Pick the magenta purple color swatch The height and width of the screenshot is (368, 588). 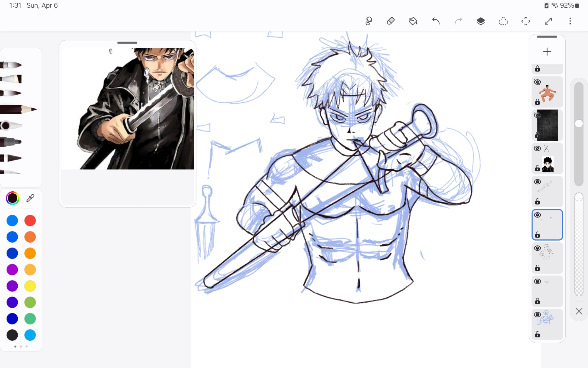[x=12, y=270]
